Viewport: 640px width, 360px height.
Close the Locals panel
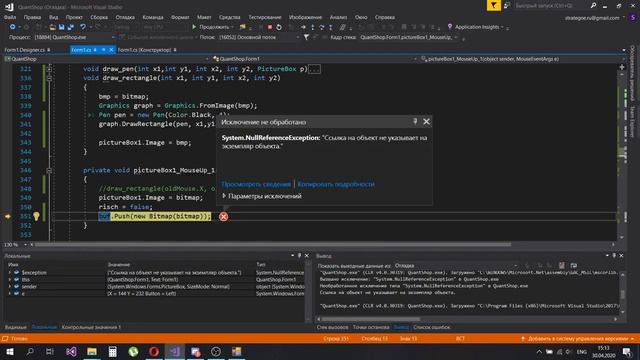click(x=307, y=256)
